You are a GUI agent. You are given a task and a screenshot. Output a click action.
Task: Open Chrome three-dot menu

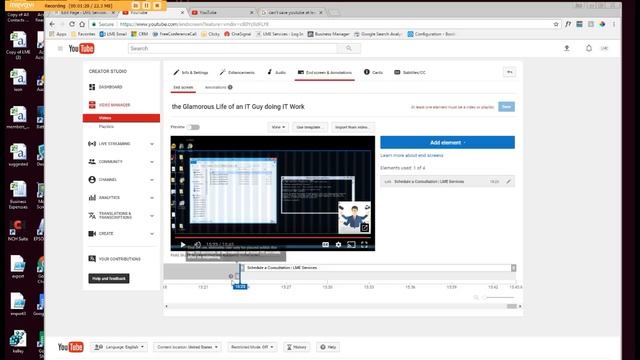[x=614, y=24]
